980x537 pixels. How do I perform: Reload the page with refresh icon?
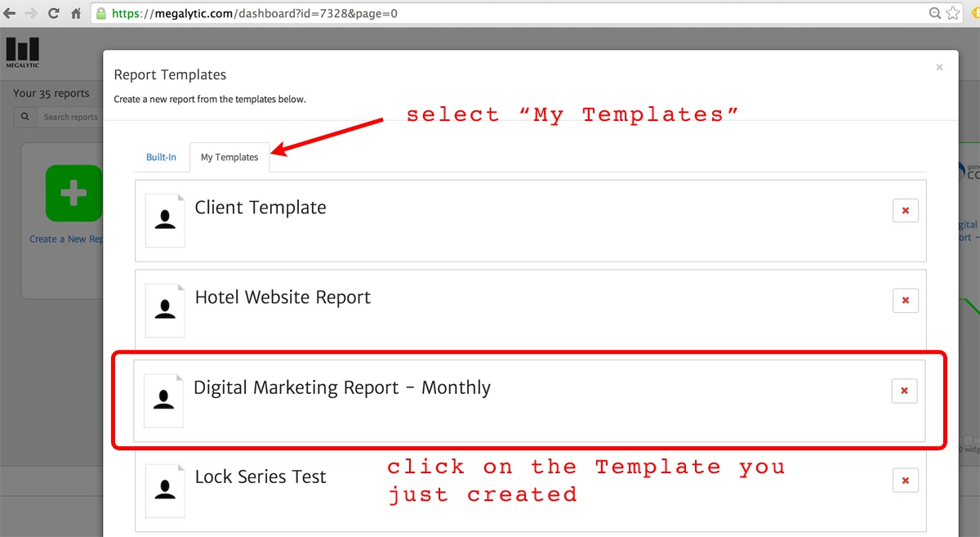click(x=54, y=14)
